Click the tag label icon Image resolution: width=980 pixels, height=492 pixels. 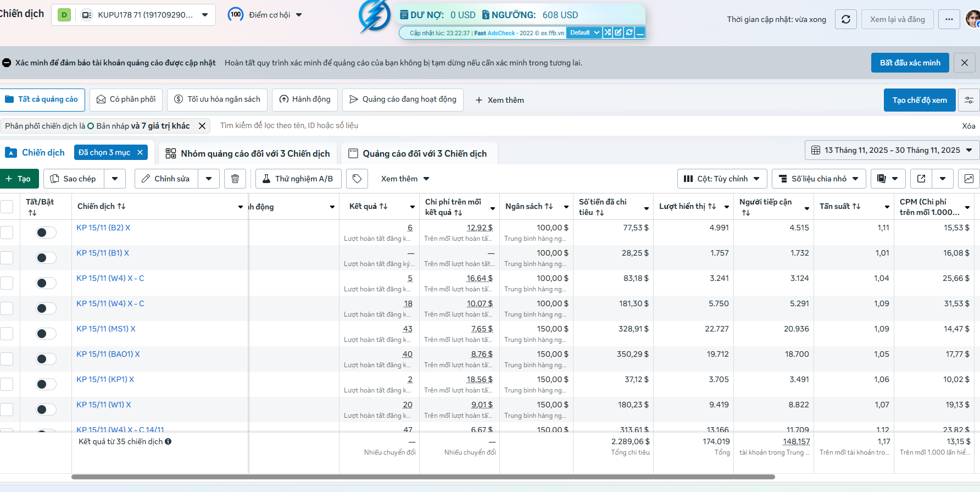pos(357,179)
